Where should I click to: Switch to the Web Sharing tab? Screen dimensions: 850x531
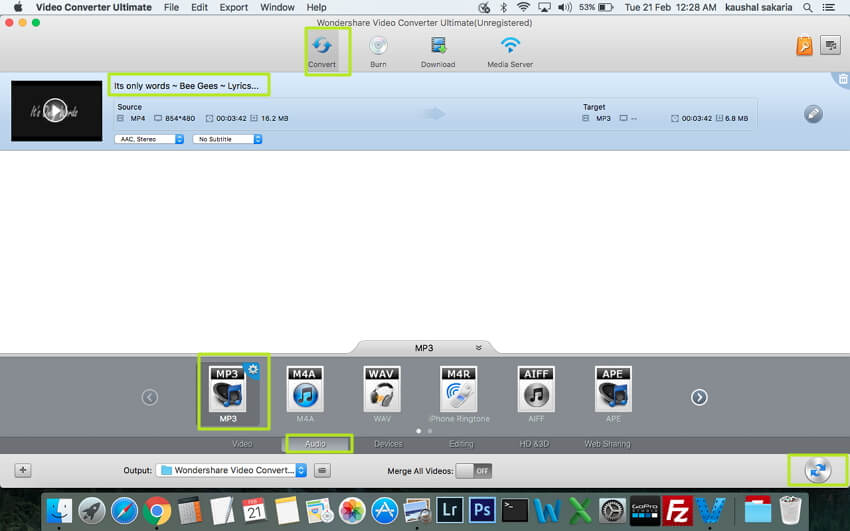607,444
